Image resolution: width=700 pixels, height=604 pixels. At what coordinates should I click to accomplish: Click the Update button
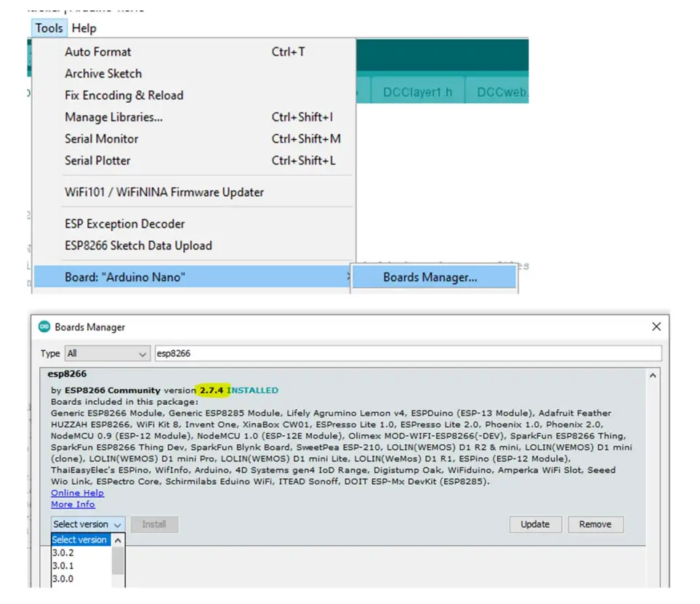pos(535,524)
